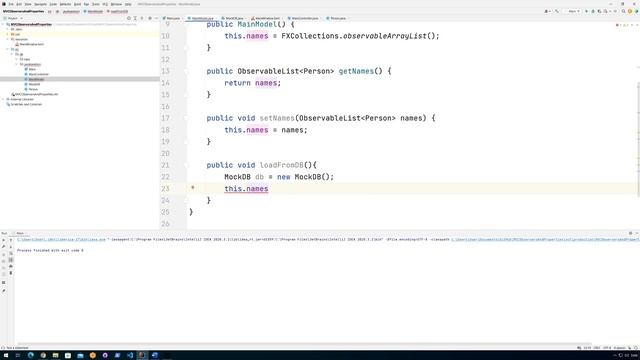Click Expand All icon in Project panel

135,18
